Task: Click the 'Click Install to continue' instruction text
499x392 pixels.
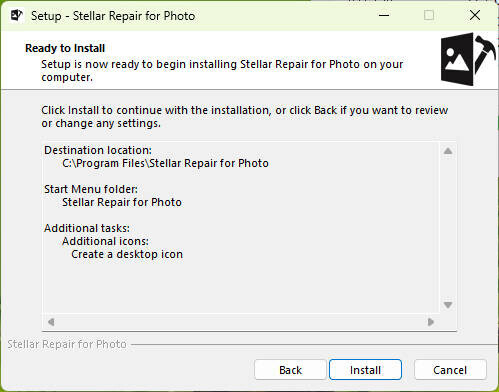Action: pyautogui.click(x=245, y=117)
